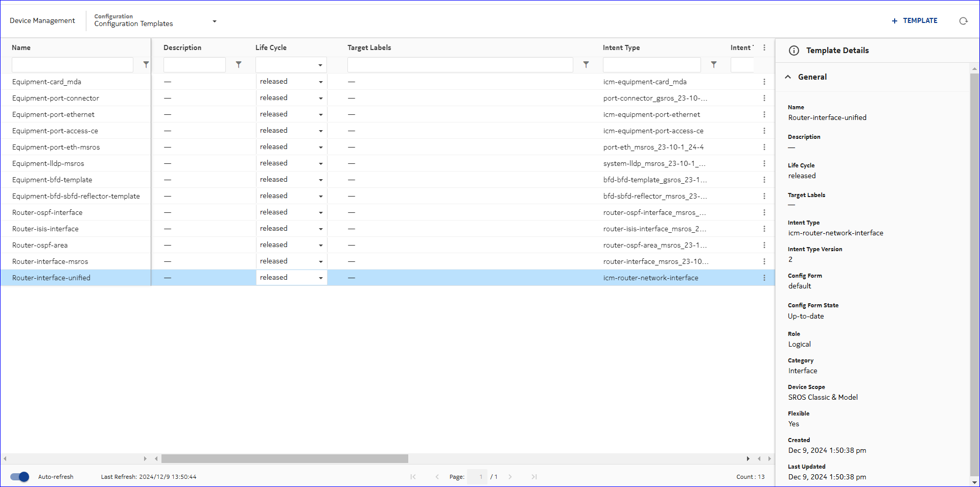Click the Description column filter icon

(239, 65)
